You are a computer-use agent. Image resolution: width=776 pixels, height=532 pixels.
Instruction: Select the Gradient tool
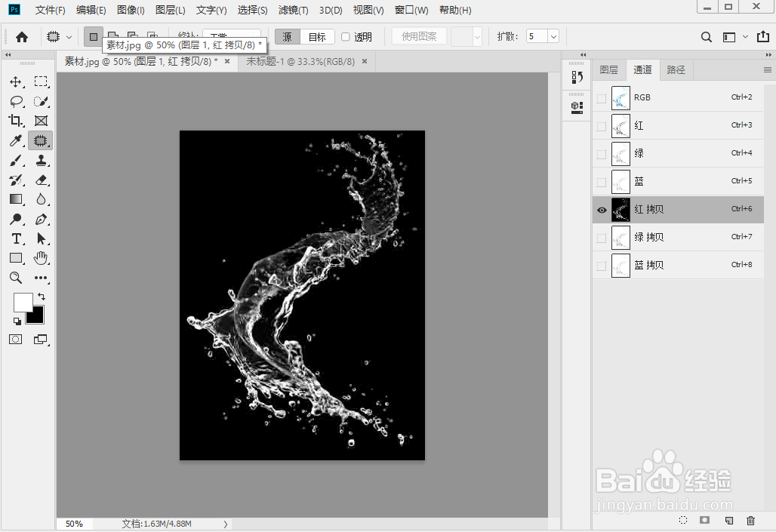coord(16,199)
